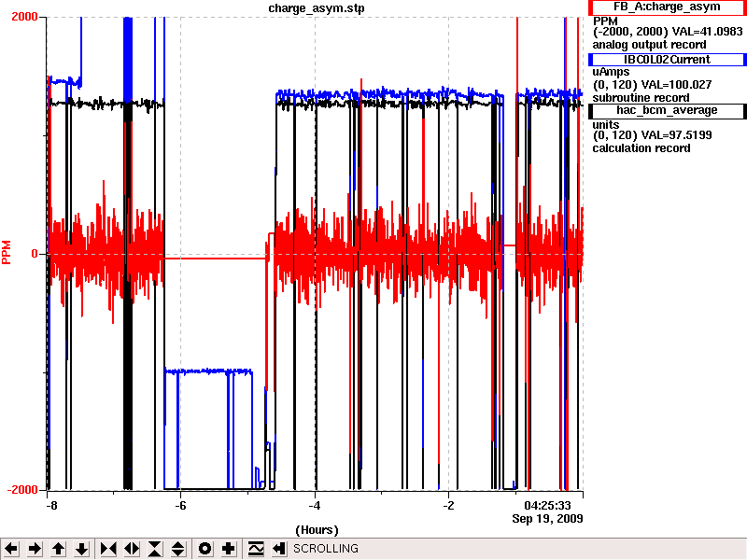Select the IBC0L02Current legend entry
The height and width of the screenshot is (560, 747).
(667, 60)
